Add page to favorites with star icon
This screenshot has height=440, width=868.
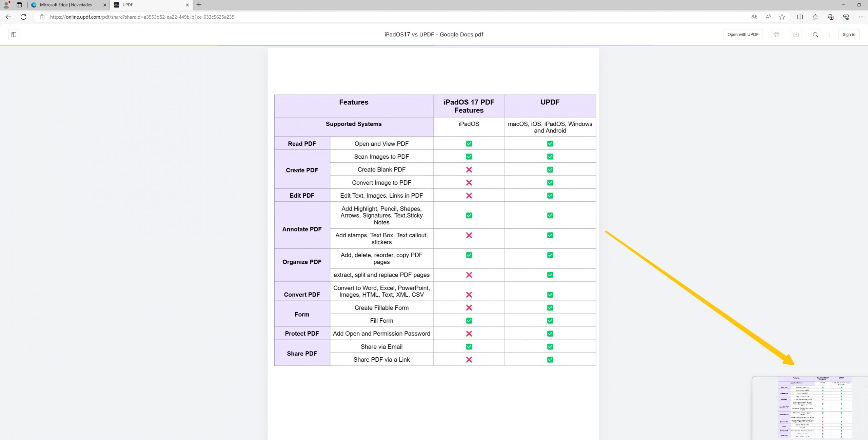coord(782,17)
